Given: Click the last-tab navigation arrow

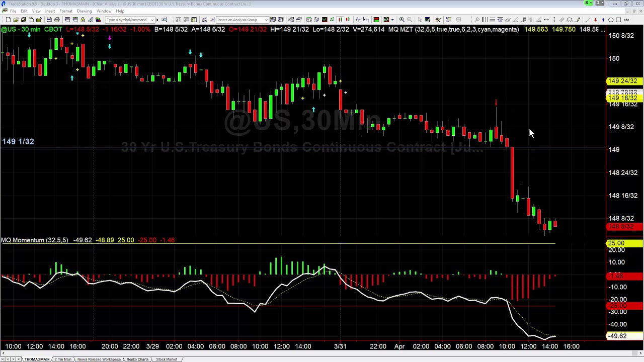Looking at the screenshot, I should tap(19, 359).
